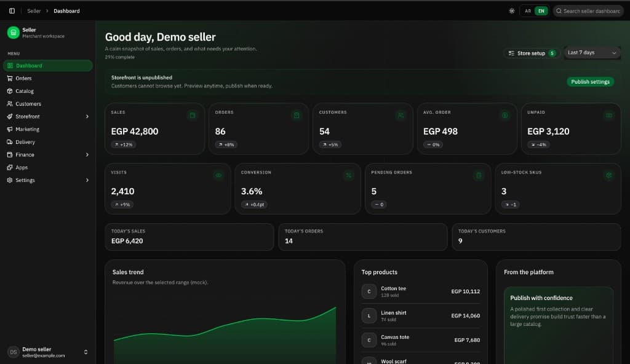Click the Orders cart icon in sidebar

10,78
